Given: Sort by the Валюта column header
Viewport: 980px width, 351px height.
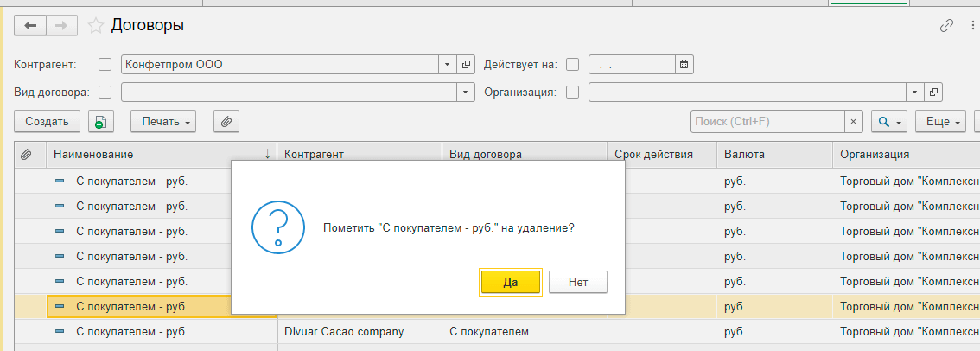Looking at the screenshot, I should 774,155.
